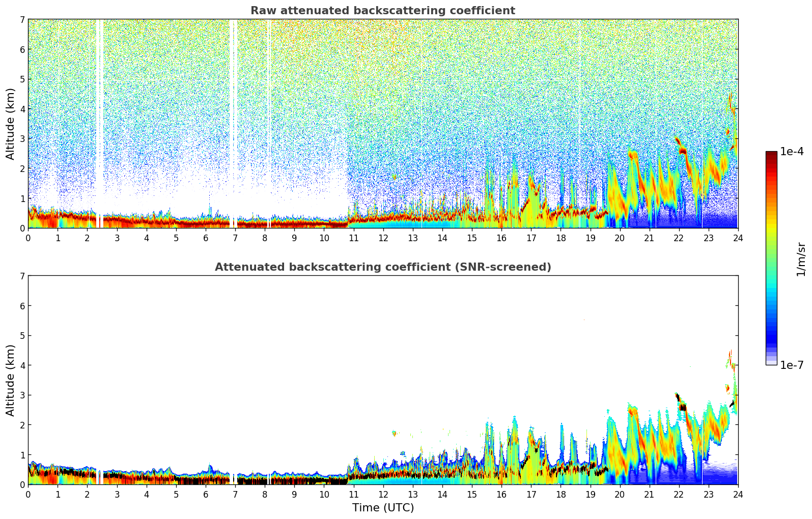Click altitude 7 tick label on upper plot
Screen dimensions: 812x519
(22, 20)
